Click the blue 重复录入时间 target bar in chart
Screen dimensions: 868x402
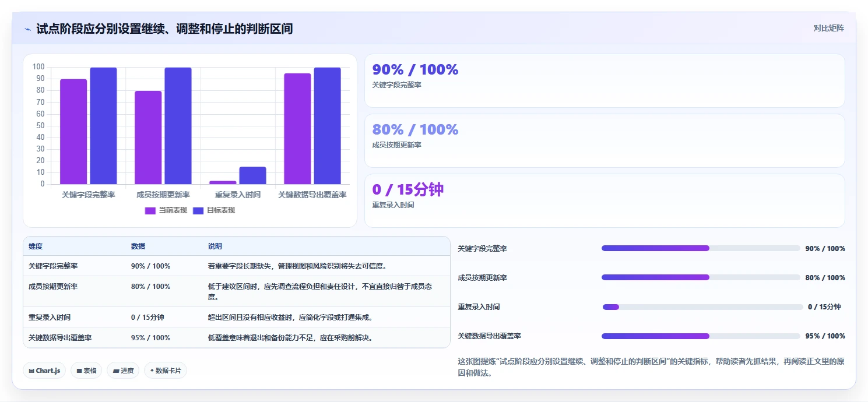(x=252, y=175)
